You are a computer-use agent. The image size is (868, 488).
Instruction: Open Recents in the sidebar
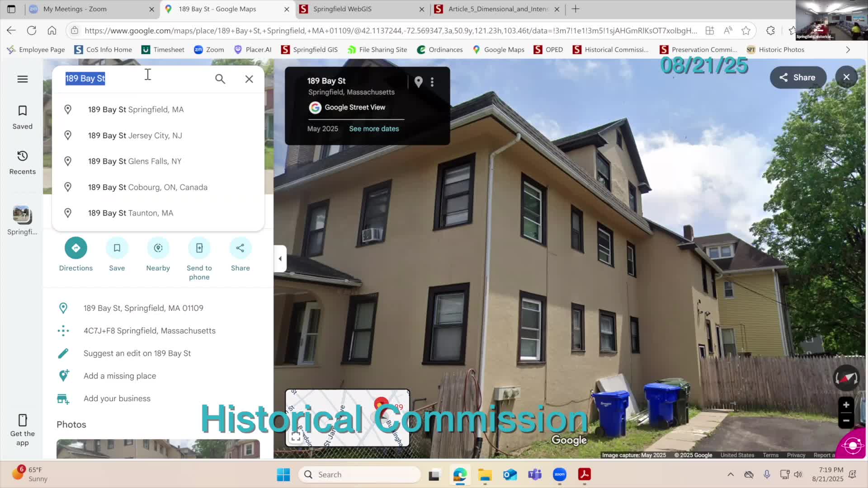pyautogui.click(x=22, y=162)
